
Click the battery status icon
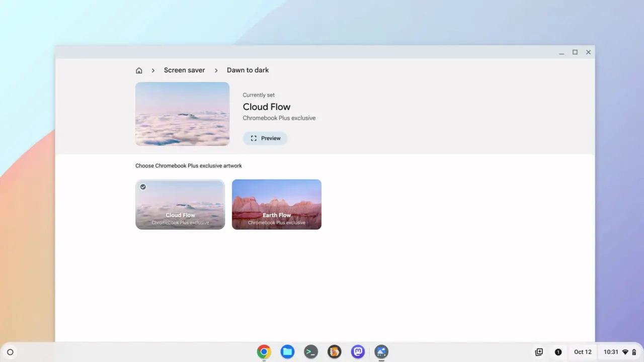pyautogui.click(x=634, y=352)
